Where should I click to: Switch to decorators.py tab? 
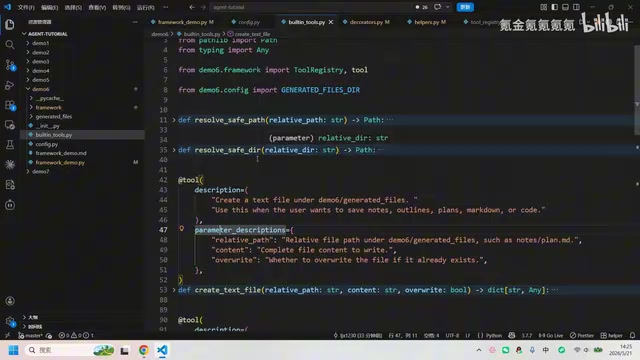(366, 22)
